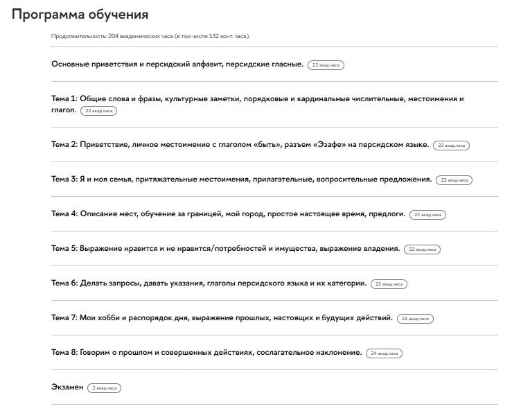Click the 24 акад.часа badge in Тема 8
Screen dimensions: 530x420
click(384, 353)
